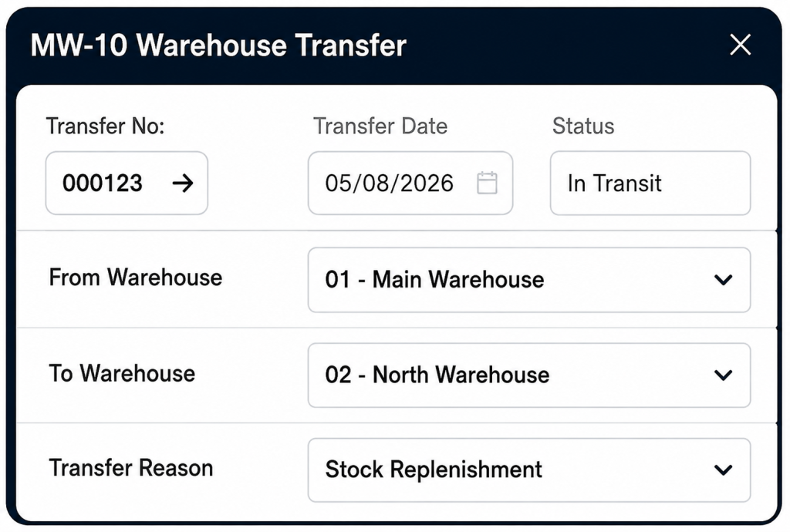This screenshot has height=532, width=790.
Task: Click the chevron in From Warehouse dropdown
Action: tap(723, 280)
